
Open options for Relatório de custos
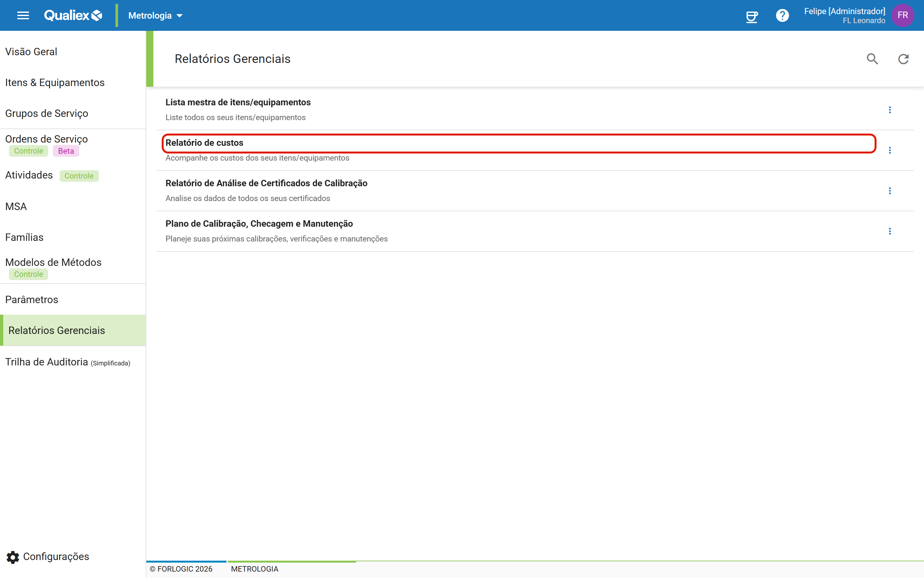click(x=890, y=150)
